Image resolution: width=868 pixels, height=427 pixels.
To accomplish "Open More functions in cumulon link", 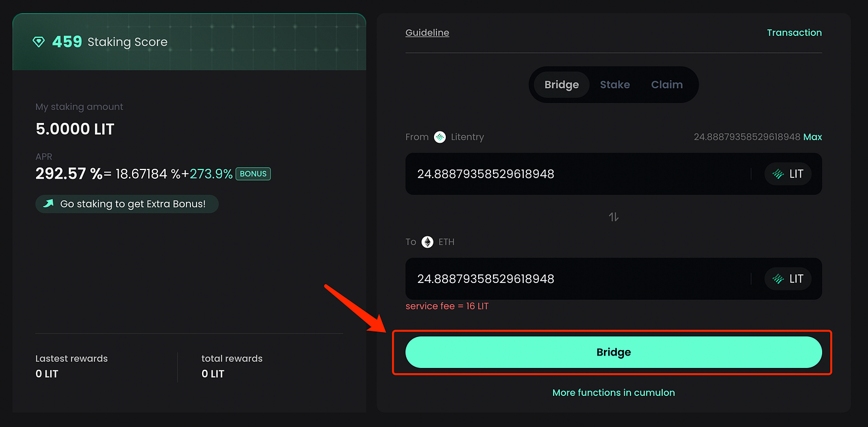I will click(x=613, y=393).
